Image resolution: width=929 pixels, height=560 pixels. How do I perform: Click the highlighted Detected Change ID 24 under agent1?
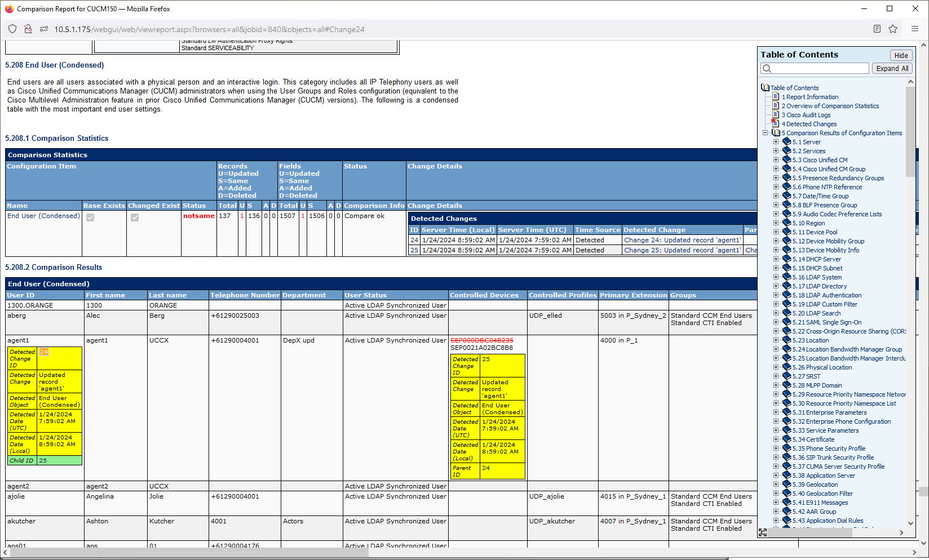pos(44,352)
